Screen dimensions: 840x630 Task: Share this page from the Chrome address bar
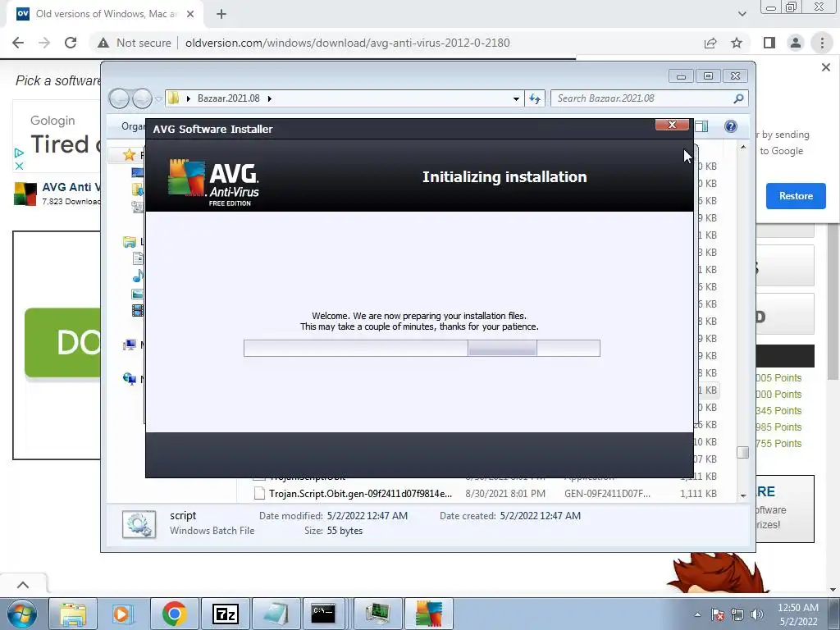coord(710,43)
